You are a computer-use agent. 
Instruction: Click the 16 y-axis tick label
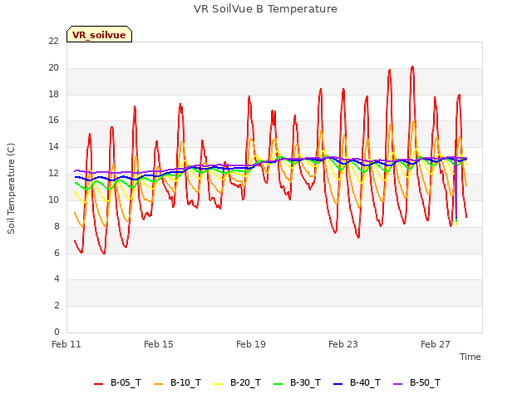click(x=53, y=120)
